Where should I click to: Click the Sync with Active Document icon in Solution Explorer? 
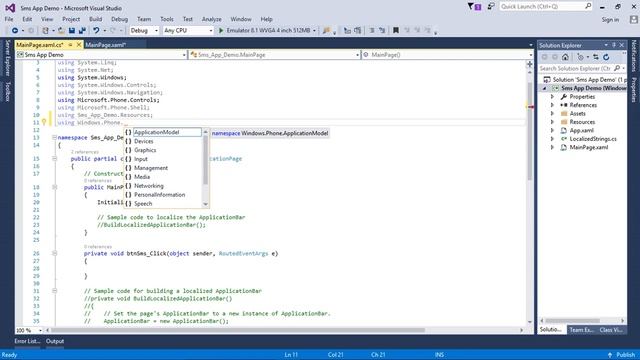point(596,57)
